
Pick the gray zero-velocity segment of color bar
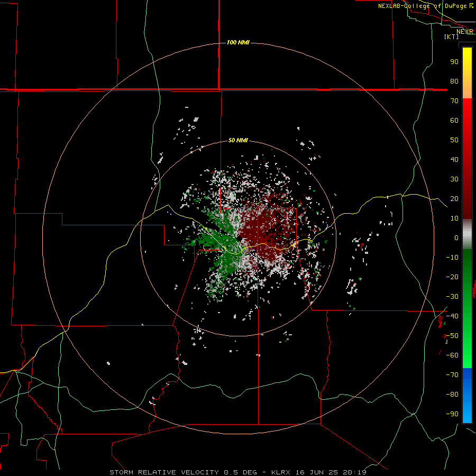467,234
